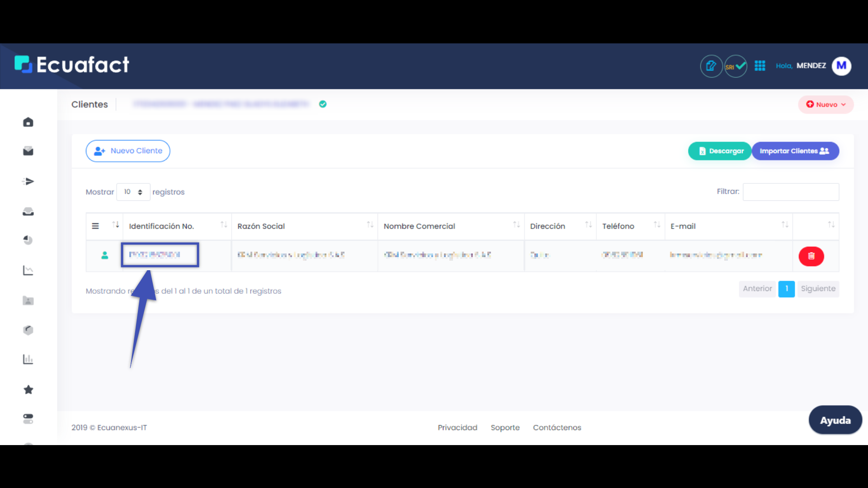The width and height of the screenshot is (868, 488).
Task: Expand the Nuevo dropdown at top right
Action: [826, 104]
